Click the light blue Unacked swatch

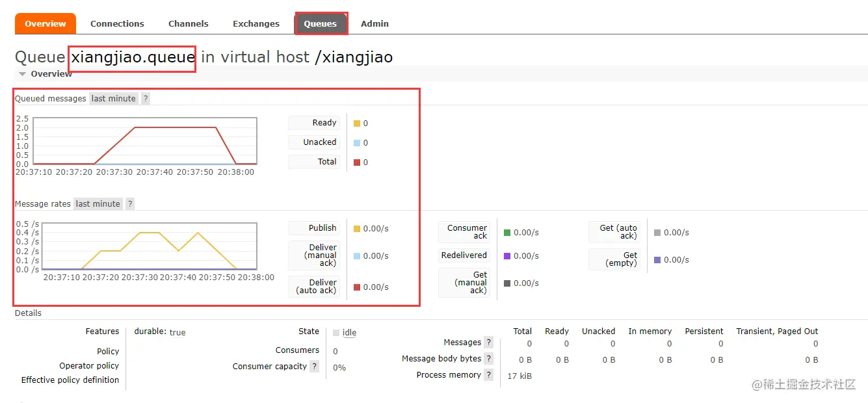(x=357, y=143)
